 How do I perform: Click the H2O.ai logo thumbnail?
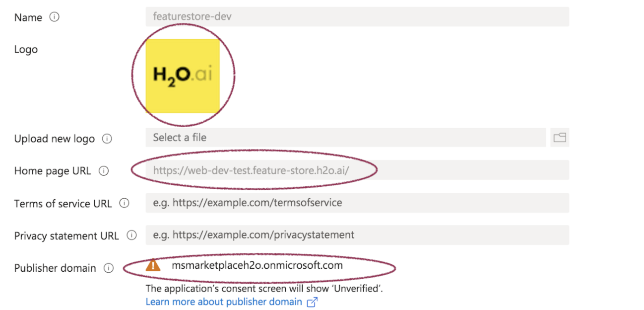tap(183, 76)
